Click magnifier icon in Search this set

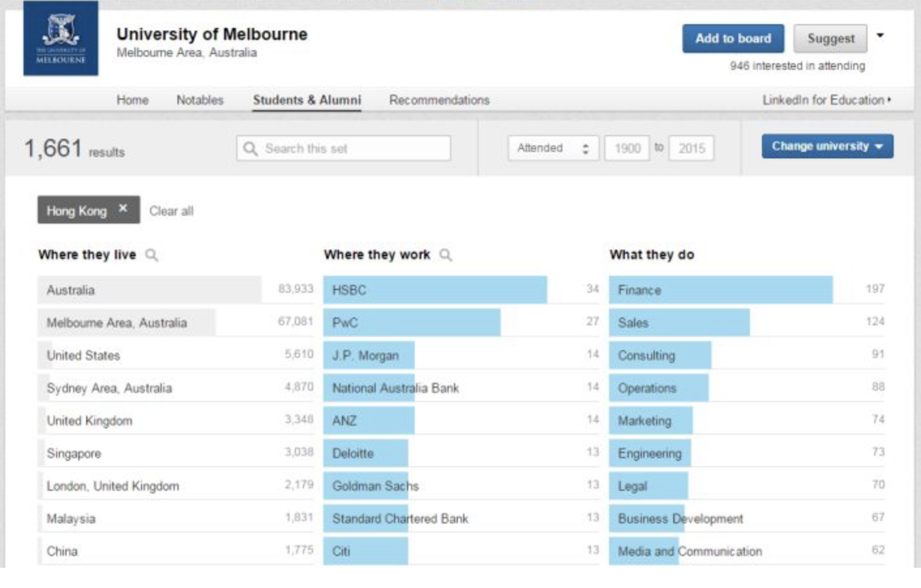[x=250, y=149]
